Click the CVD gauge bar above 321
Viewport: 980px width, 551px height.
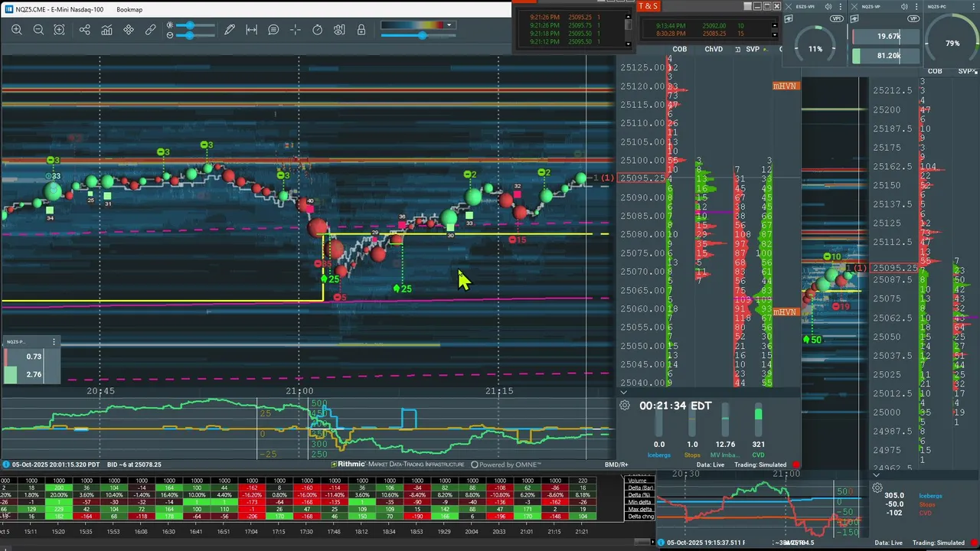[759, 420]
